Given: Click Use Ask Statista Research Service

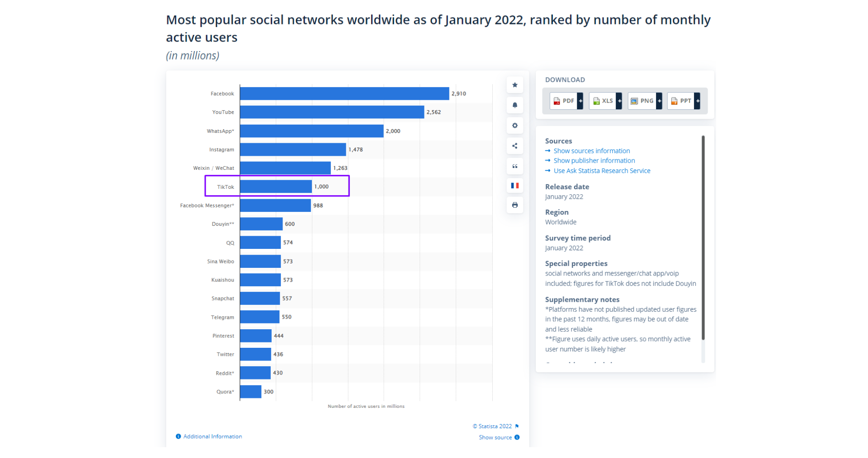Looking at the screenshot, I should point(602,171).
